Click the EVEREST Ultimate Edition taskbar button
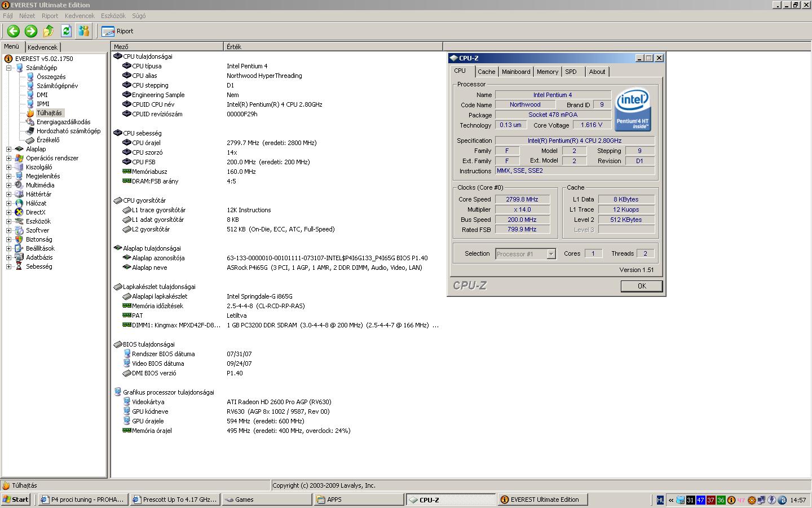 542,500
